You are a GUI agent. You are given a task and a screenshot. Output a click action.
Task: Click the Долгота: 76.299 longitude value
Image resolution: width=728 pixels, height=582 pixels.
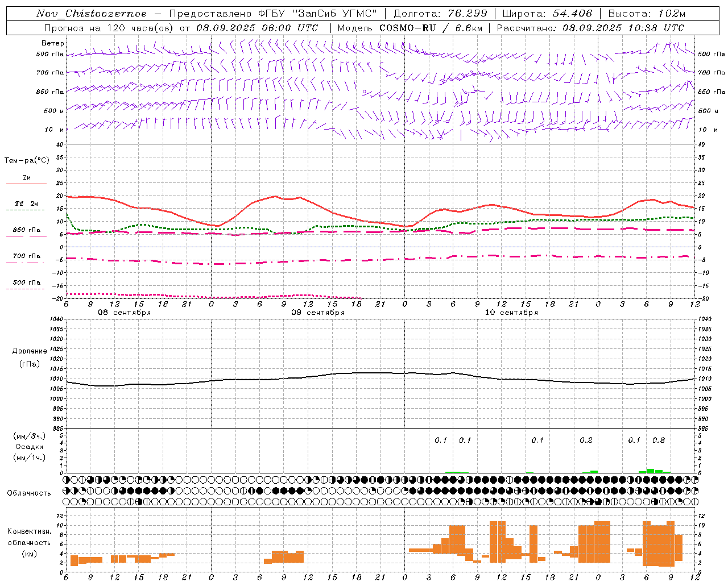tap(441, 14)
